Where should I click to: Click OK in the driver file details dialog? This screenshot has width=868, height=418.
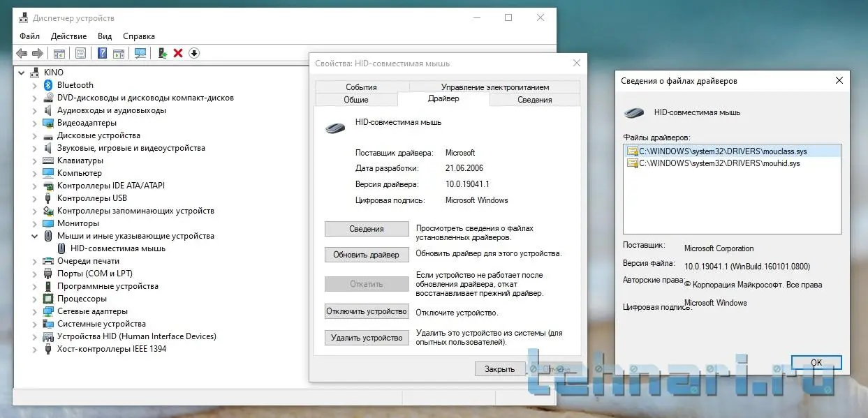(816, 363)
